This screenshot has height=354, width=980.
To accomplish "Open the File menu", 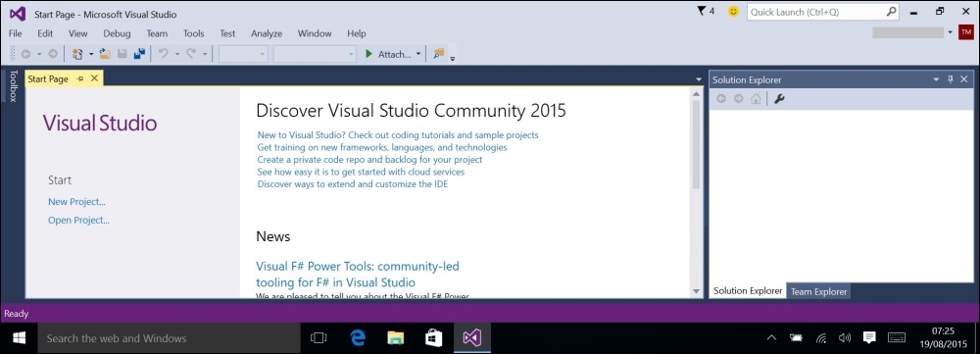I will coord(15,33).
